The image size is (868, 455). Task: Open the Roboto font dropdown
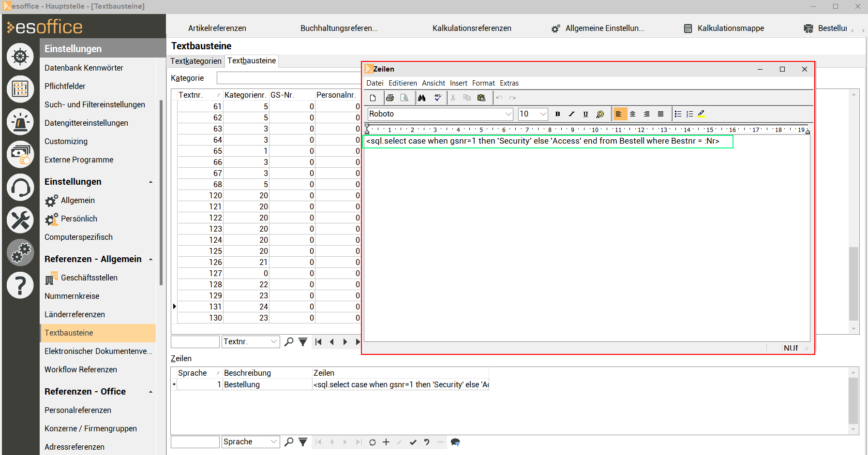[509, 114]
